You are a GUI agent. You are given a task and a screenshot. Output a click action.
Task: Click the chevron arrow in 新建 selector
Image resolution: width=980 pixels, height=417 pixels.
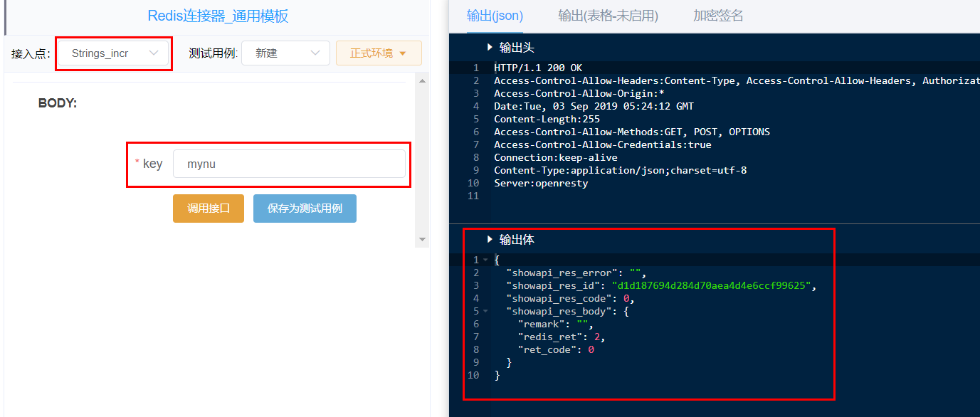click(315, 53)
